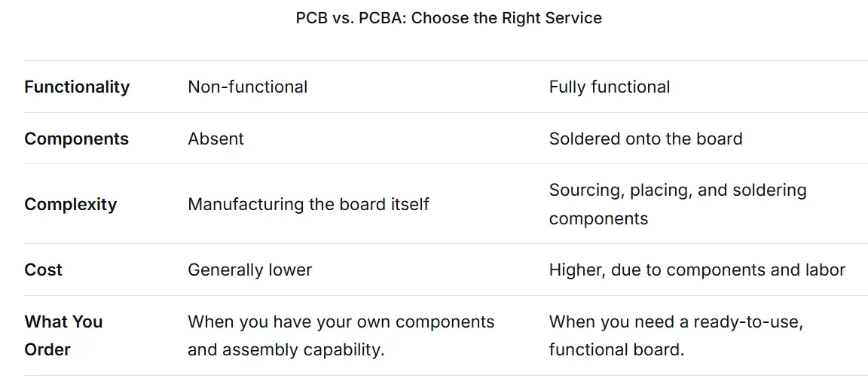Click "When you need a ready-to-use" text
This screenshot has width=868, height=381.
(676, 322)
